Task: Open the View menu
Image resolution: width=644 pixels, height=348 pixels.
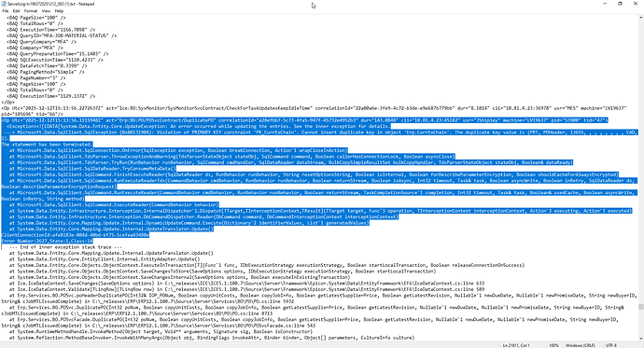Action: point(46,11)
